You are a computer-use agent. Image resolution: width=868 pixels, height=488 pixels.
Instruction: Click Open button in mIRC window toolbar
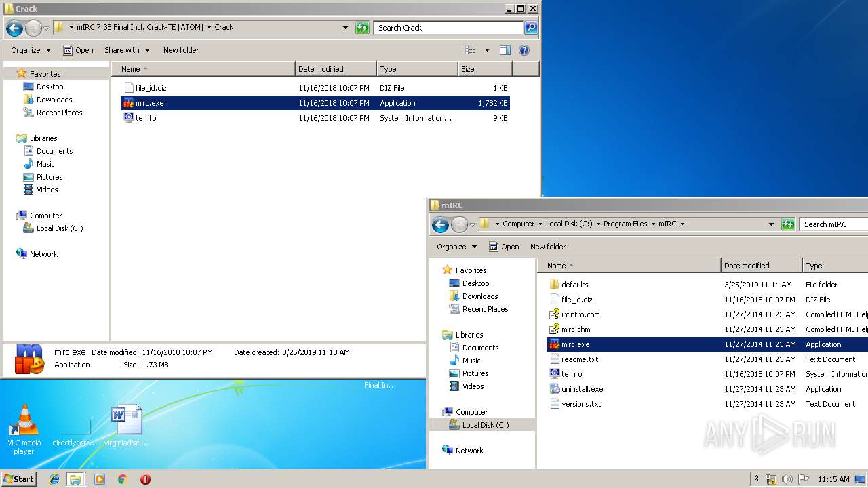(504, 247)
